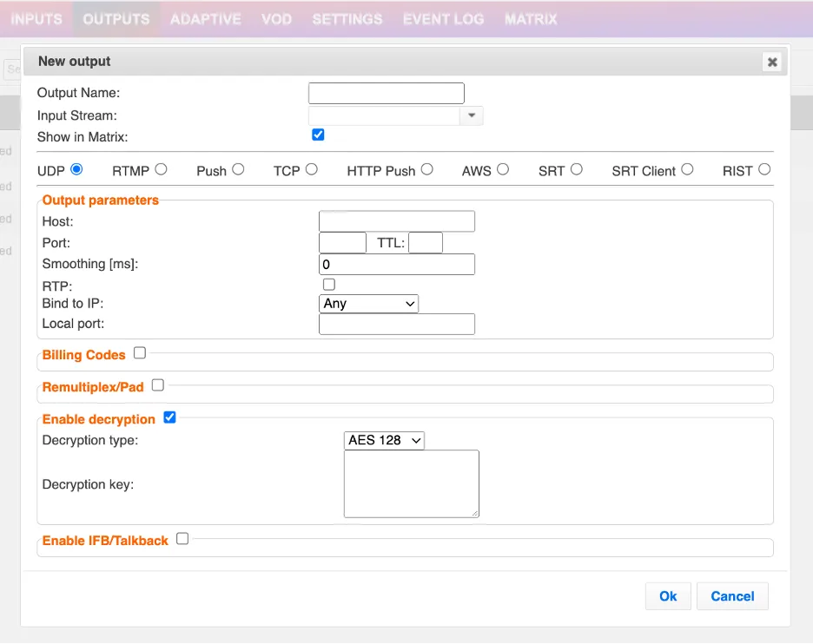The height and width of the screenshot is (644, 813).
Task: Enable the IFB/Talkback checkbox
Action: (182, 539)
